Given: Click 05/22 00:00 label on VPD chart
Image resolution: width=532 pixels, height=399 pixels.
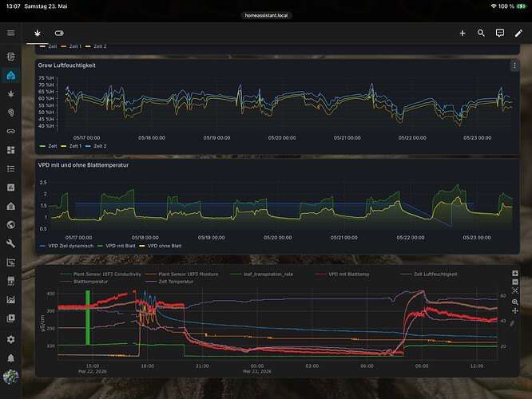Looking at the screenshot, I should pos(411,238).
